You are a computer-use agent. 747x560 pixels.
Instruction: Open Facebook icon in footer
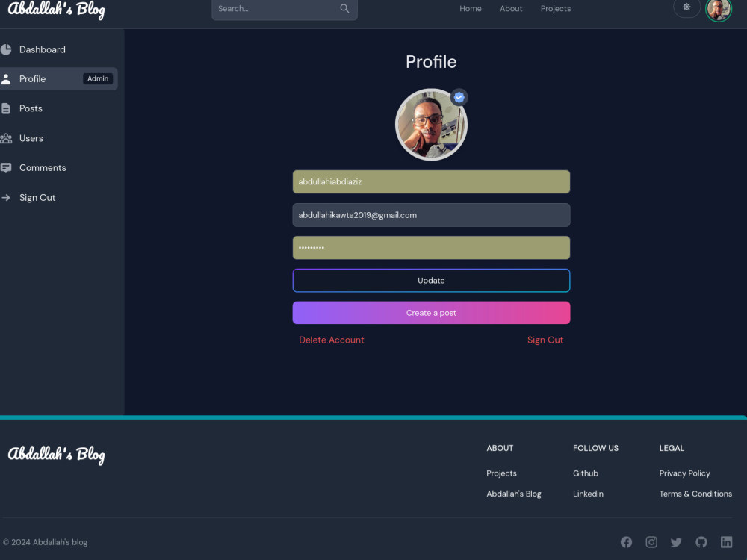(x=626, y=542)
